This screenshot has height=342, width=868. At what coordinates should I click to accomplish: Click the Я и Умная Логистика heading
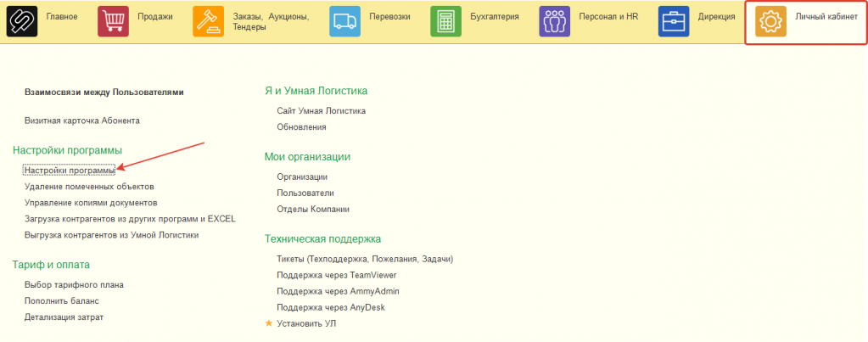(x=316, y=90)
